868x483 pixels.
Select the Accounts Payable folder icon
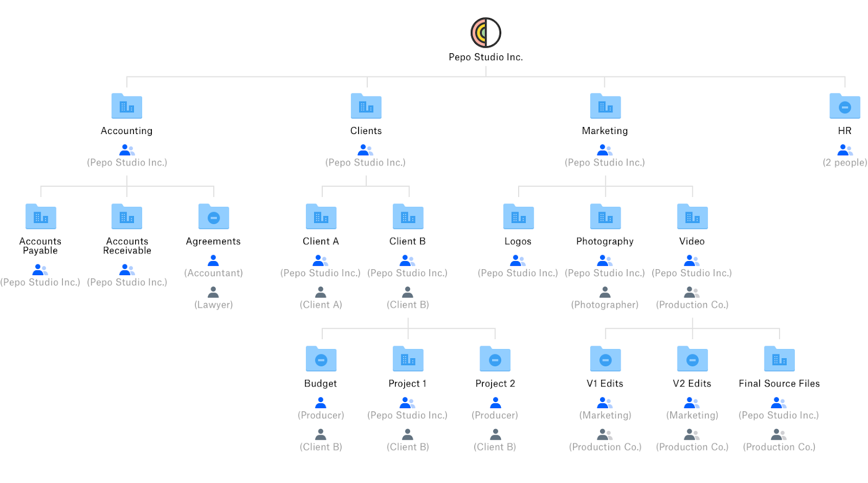(x=41, y=216)
